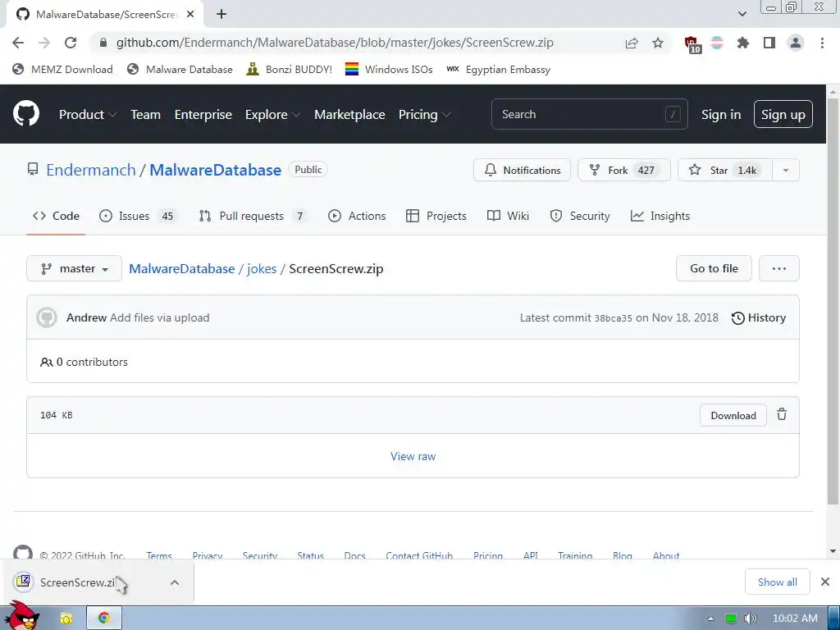Expand the Pricing menu
Screen dimensions: 840x630
point(424,114)
